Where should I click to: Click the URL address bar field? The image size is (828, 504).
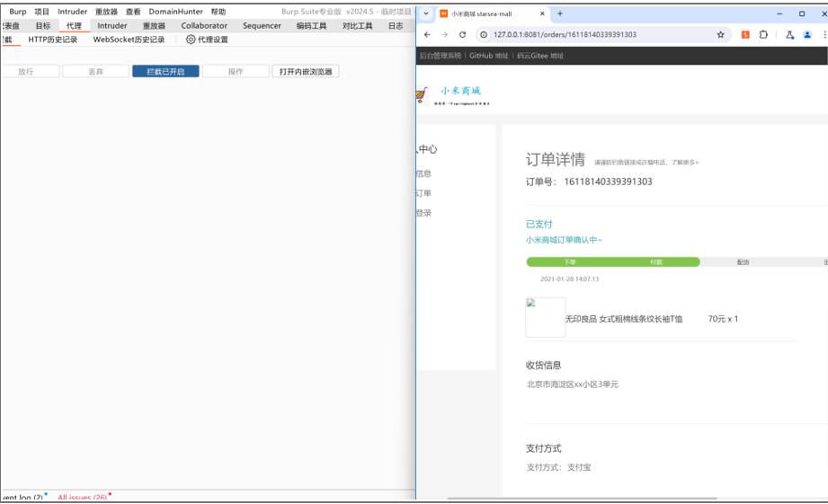(593, 35)
